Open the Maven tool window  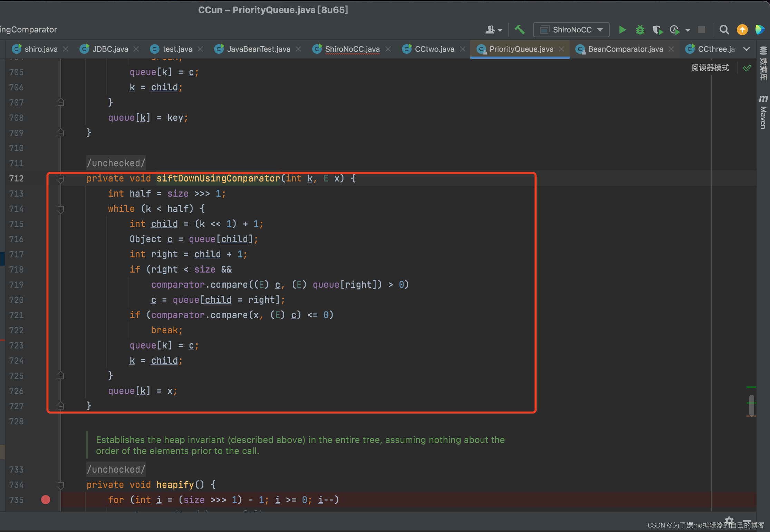point(763,112)
